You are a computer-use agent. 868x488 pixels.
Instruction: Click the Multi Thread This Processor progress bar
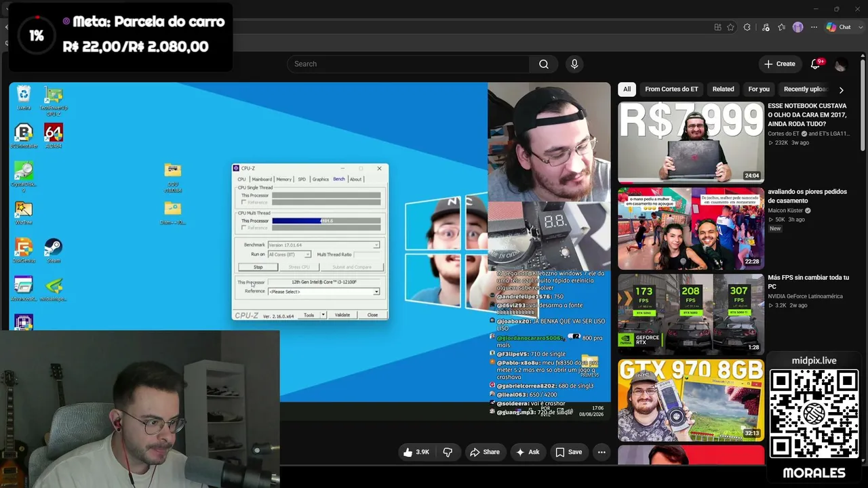point(326,221)
